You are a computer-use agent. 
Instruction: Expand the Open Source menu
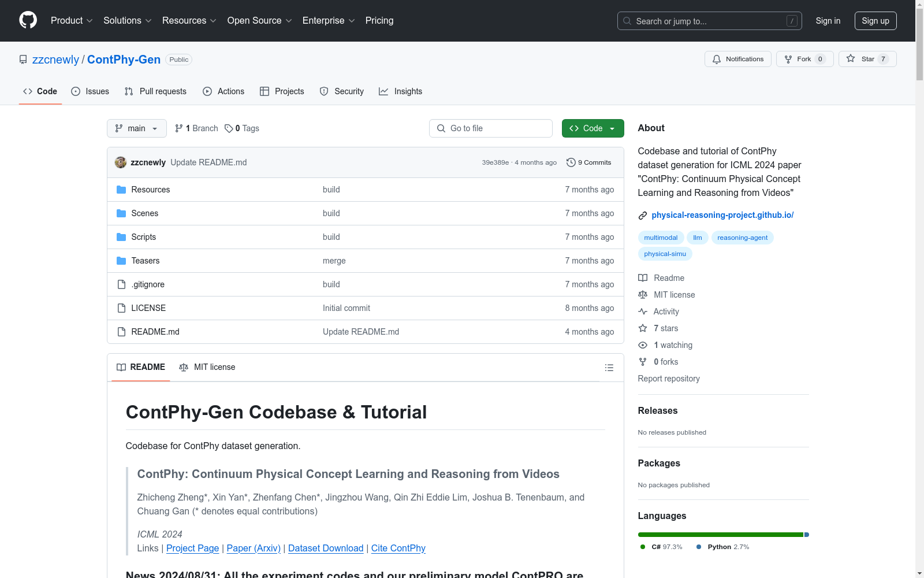click(x=260, y=21)
